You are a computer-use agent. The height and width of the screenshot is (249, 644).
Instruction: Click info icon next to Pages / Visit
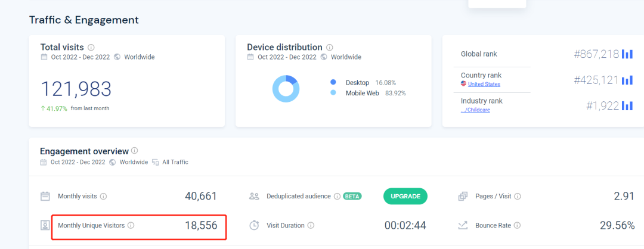pyautogui.click(x=518, y=197)
